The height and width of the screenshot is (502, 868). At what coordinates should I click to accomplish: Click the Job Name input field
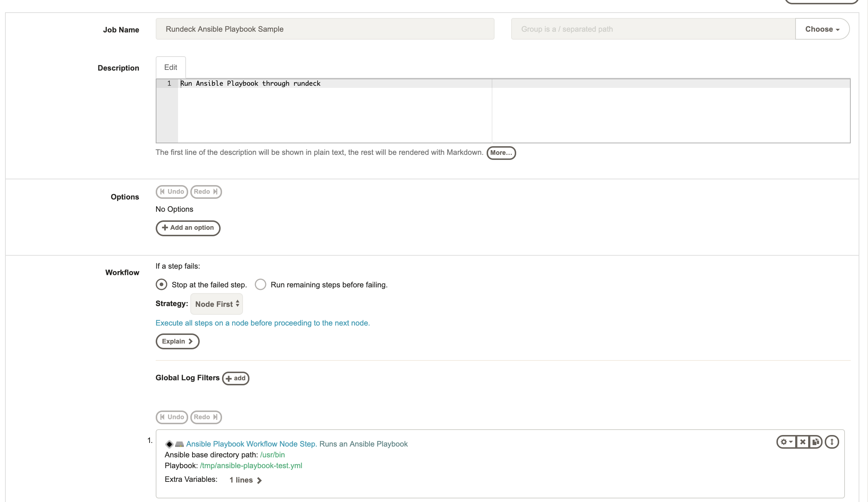324,29
